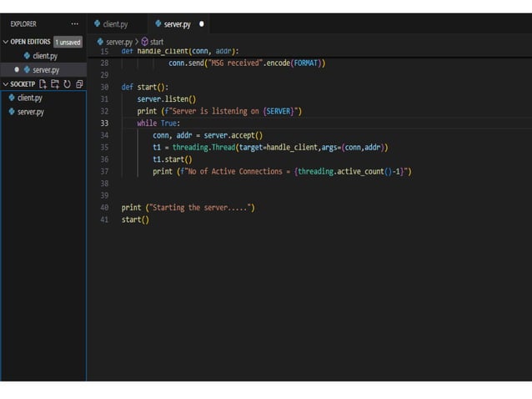This screenshot has height=399, width=532.
Task: Open server.py in SOCKETP file tree
Action: (x=43, y=112)
